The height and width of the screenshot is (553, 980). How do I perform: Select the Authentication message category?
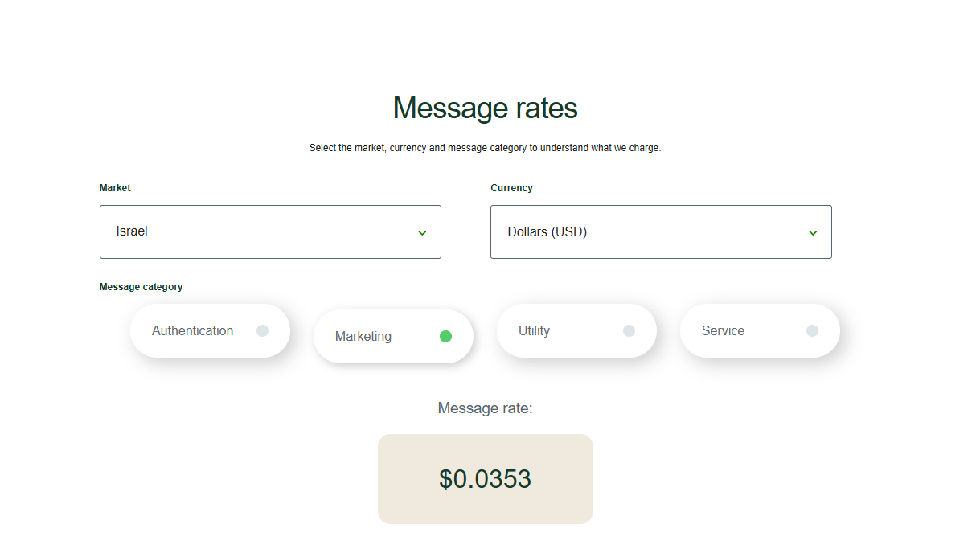point(193,330)
